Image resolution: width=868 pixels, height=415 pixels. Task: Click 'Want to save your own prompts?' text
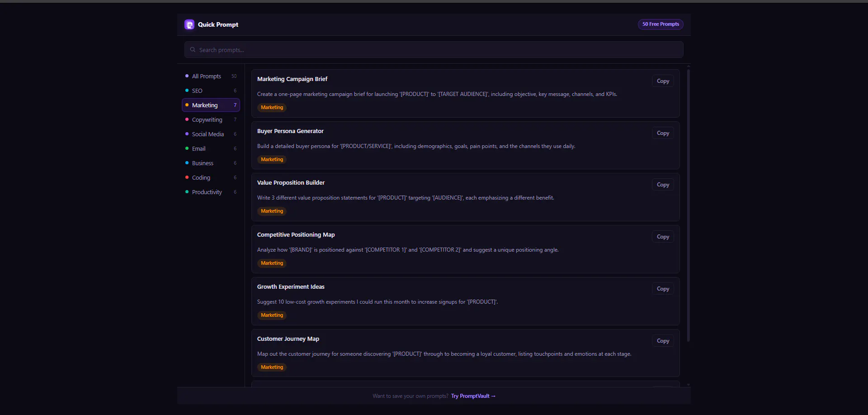[x=410, y=396]
